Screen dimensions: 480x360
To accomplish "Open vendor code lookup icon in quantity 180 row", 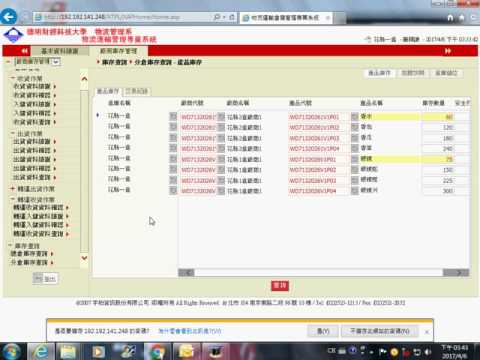I will click(173, 138).
